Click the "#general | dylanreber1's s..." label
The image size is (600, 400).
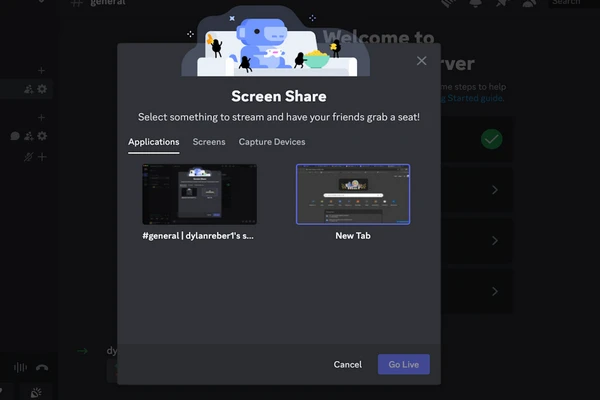pos(198,236)
